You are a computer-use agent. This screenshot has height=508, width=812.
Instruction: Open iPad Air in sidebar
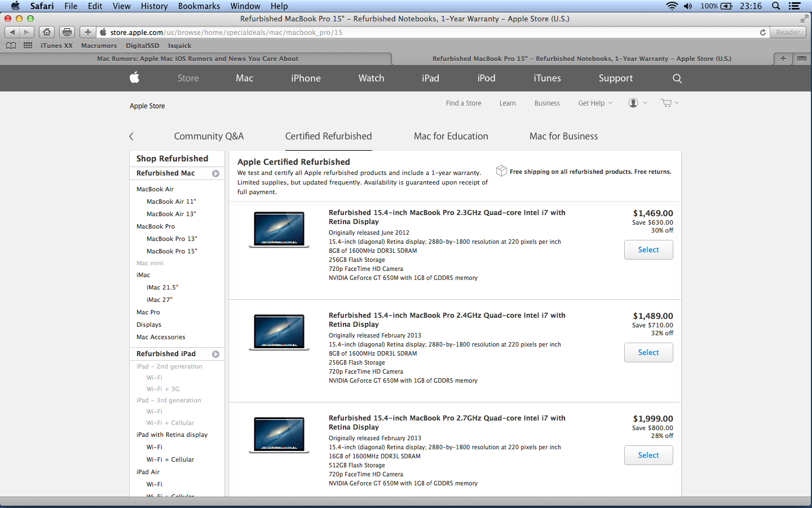coord(148,472)
